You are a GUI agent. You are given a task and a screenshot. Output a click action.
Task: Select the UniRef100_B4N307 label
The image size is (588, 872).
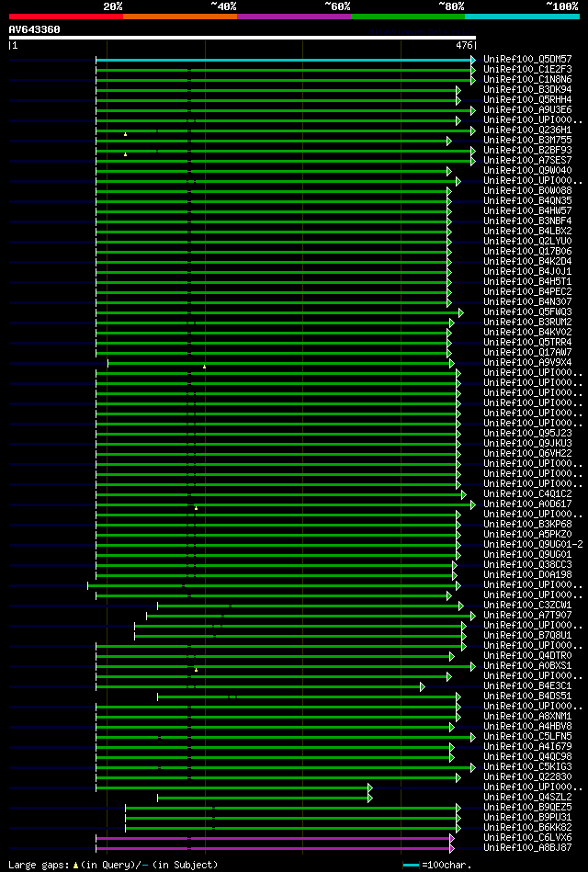coord(527,302)
